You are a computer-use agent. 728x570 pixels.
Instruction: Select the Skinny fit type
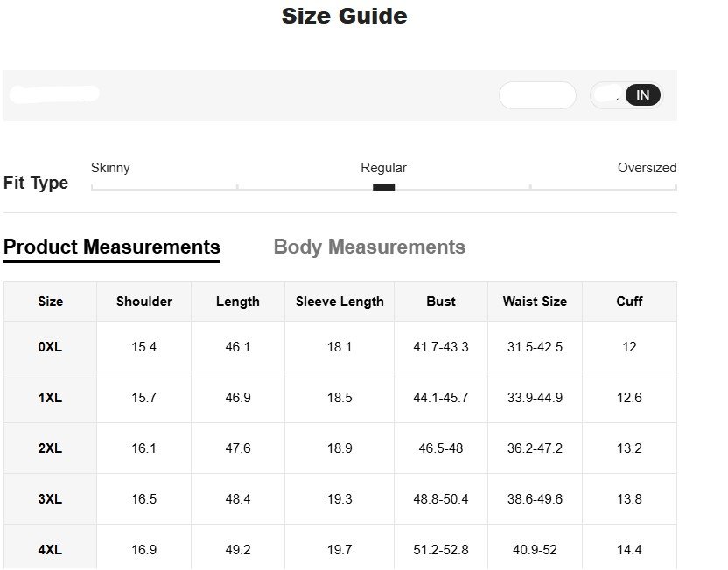[x=110, y=168]
